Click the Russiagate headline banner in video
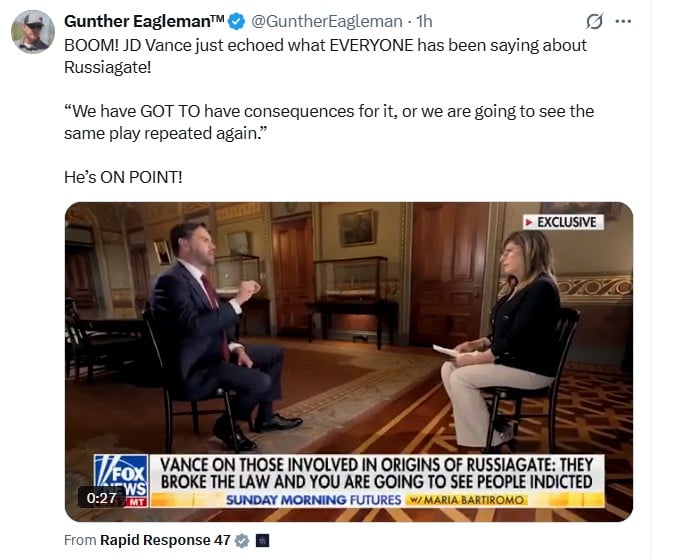 377,473
